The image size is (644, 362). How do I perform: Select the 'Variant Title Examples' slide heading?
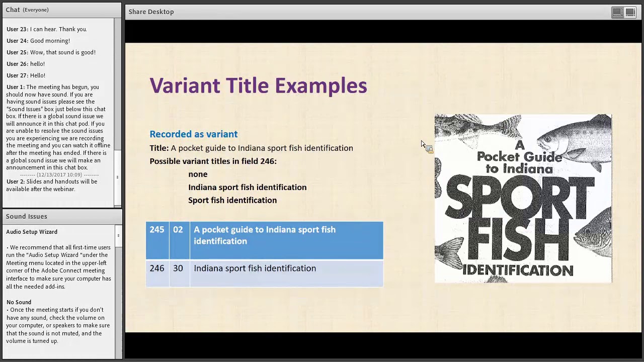coord(258,86)
